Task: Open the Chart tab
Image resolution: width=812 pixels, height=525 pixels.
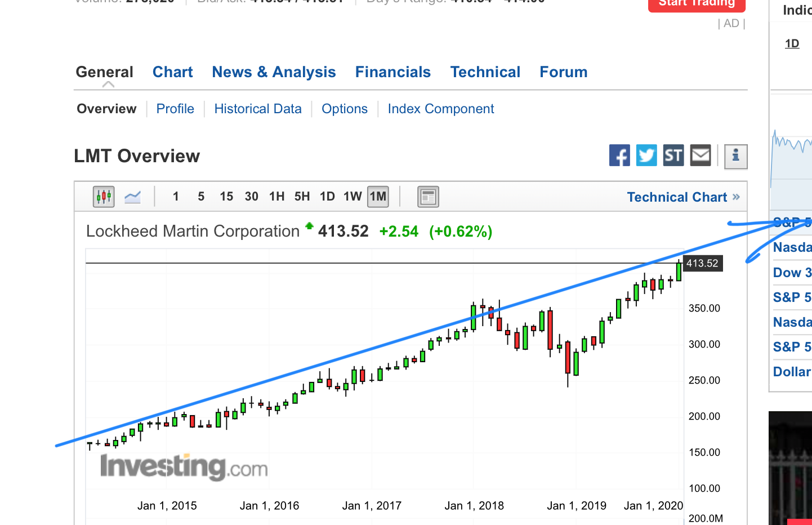Action: (172, 72)
